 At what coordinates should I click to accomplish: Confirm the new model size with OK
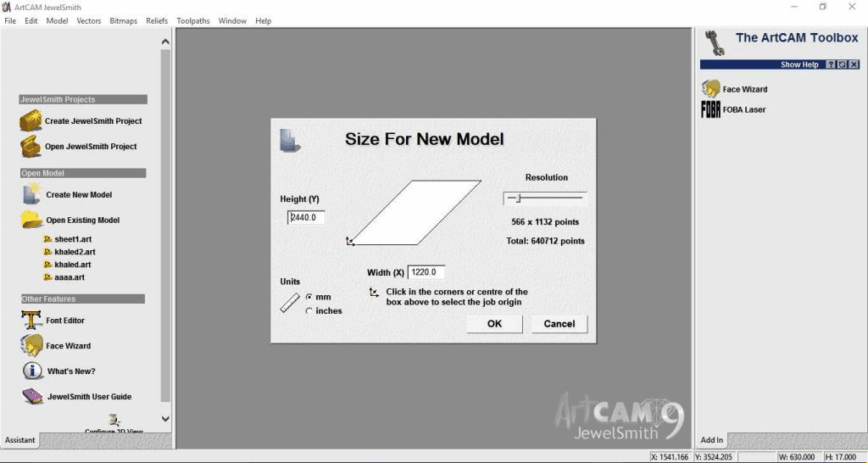coord(494,324)
